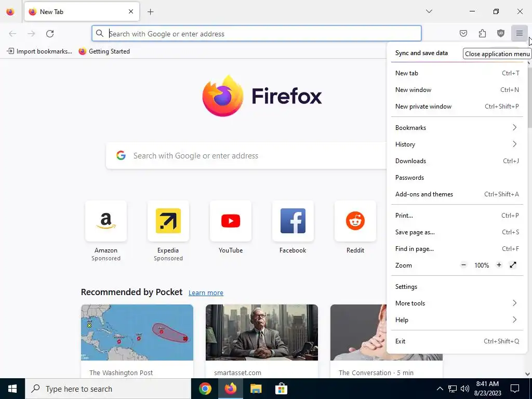
Task: Open Add-ons and themes
Action: coord(457,194)
